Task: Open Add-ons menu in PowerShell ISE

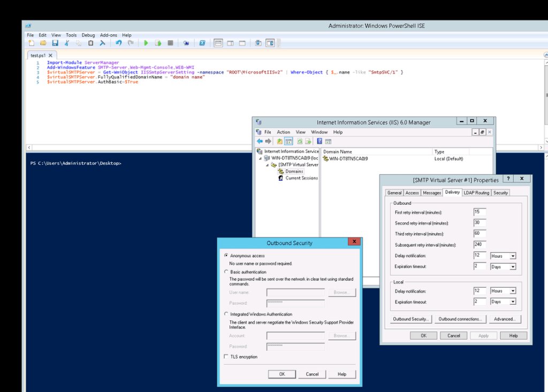Action: pos(108,35)
